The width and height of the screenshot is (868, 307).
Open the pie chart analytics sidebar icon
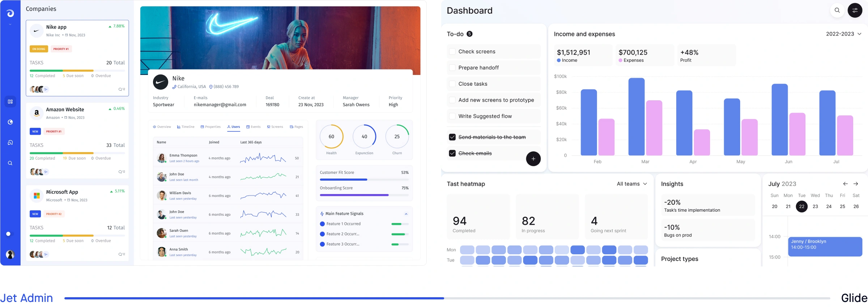point(10,122)
